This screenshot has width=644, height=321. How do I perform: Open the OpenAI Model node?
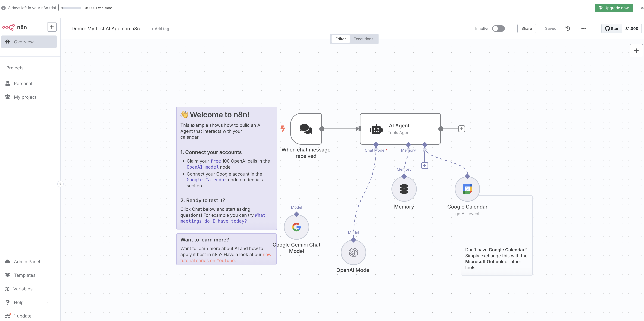coord(353,252)
